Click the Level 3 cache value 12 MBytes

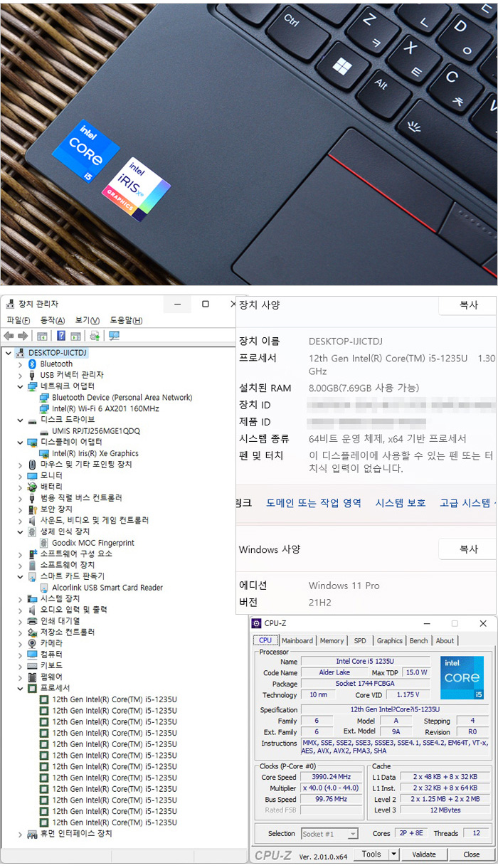click(445, 810)
